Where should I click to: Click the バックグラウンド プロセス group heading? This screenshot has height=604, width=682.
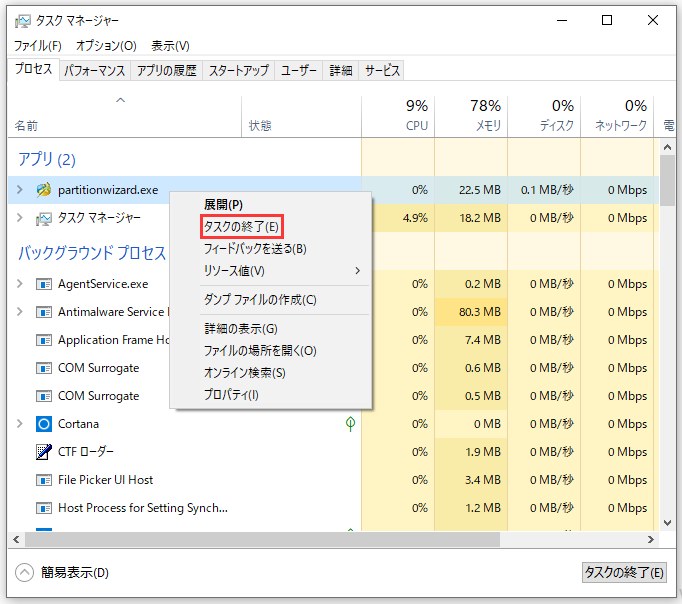[x=92, y=253]
